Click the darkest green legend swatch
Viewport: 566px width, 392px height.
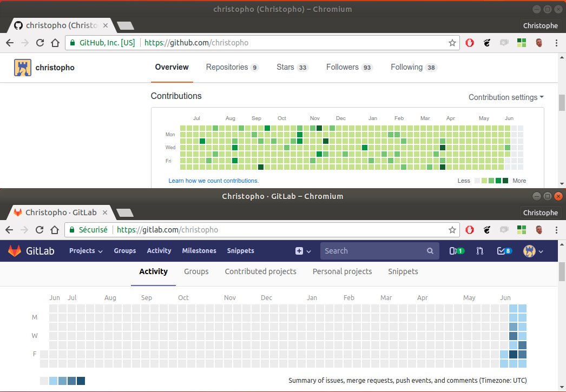(x=505, y=181)
